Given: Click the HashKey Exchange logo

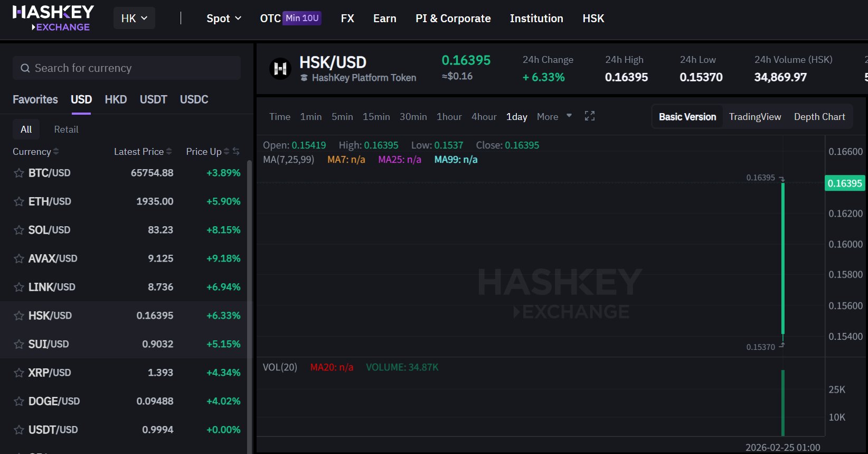Looking at the screenshot, I should point(53,18).
